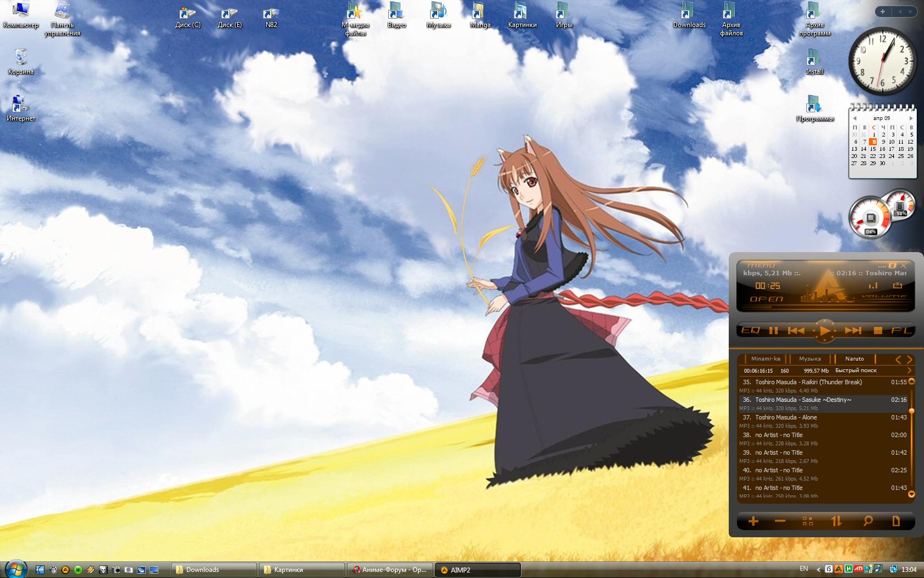Open the Интернет desktop shortcut
The image size is (924, 578).
(21, 108)
